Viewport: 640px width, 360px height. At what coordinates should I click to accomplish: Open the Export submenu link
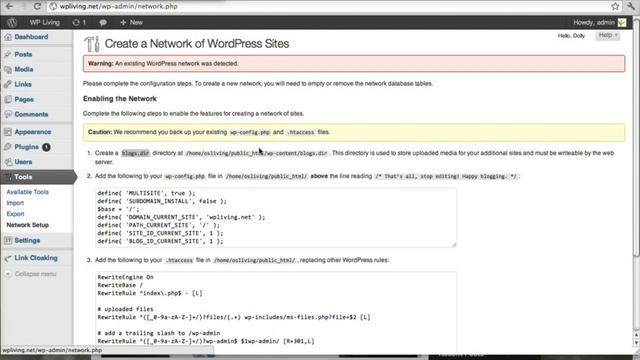pyautogui.click(x=16, y=214)
